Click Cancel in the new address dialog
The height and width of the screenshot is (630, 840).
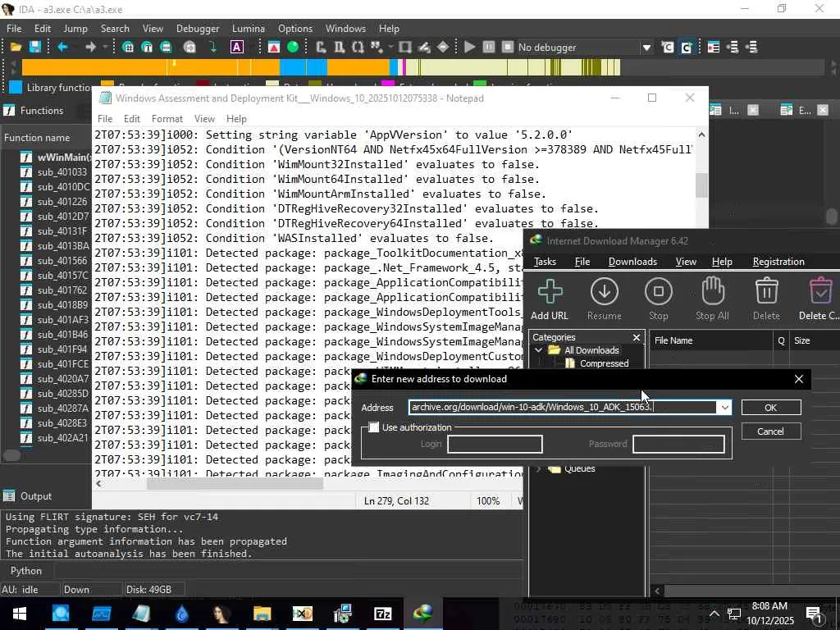(x=771, y=431)
